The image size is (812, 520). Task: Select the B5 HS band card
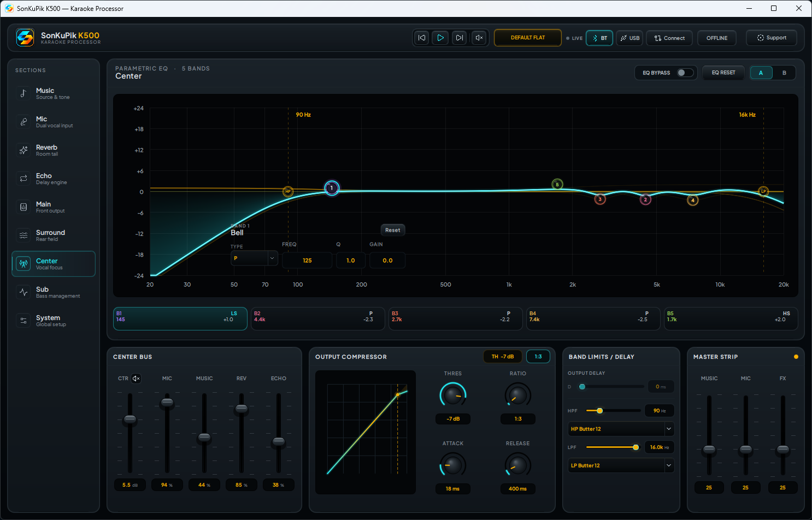pyautogui.click(x=731, y=319)
